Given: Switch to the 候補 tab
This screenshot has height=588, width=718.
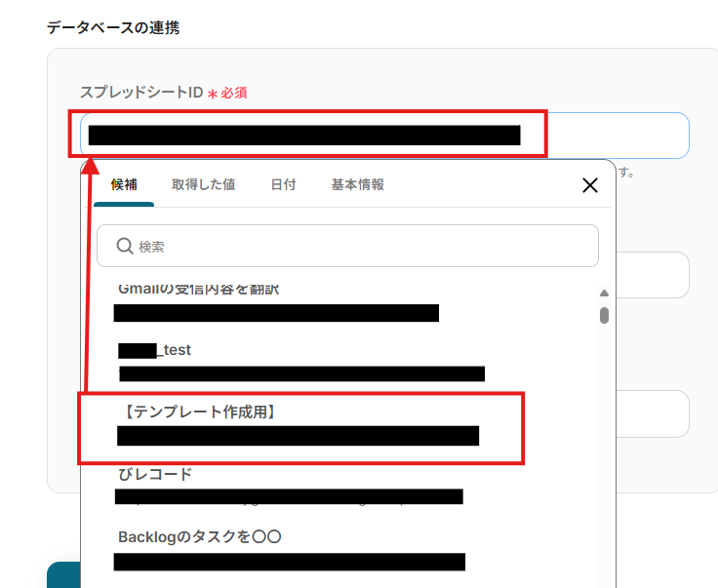Looking at the screenshot, I should tap(124, 185).
